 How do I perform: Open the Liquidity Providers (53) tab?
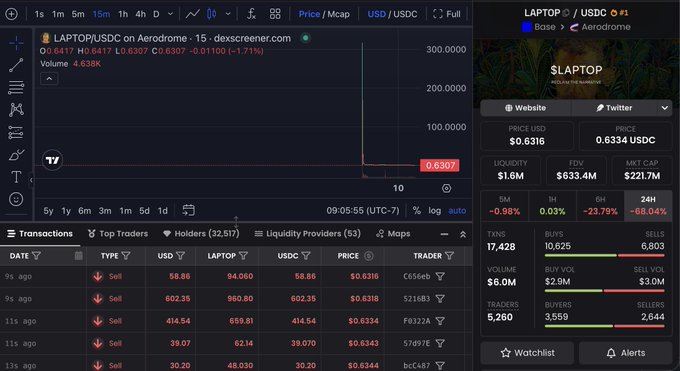coord(307,233)
